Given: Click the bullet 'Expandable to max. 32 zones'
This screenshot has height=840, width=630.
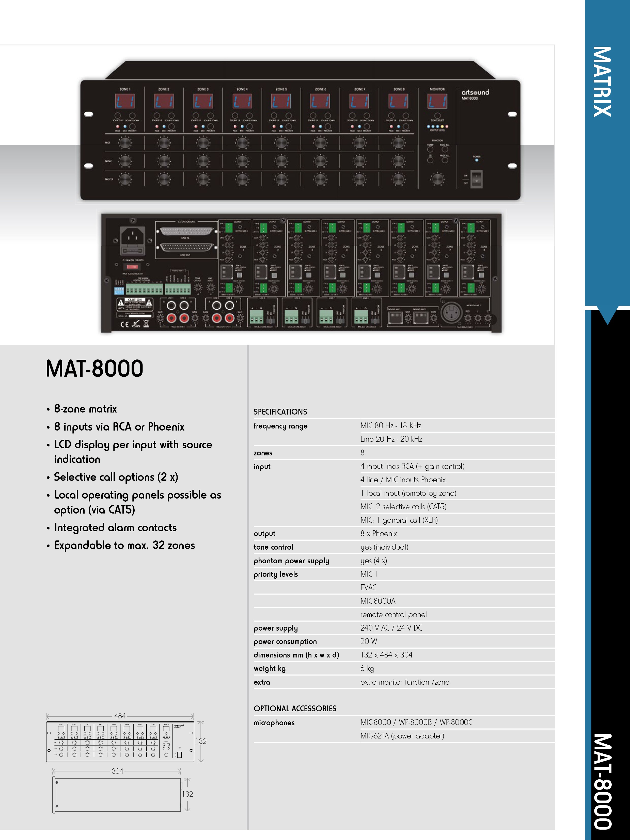Looking at the screenshot, I should (x=124, y=545).
